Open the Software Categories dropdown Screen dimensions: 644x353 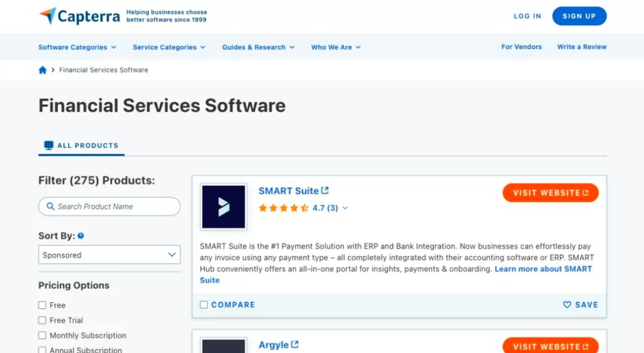[77, 47]
